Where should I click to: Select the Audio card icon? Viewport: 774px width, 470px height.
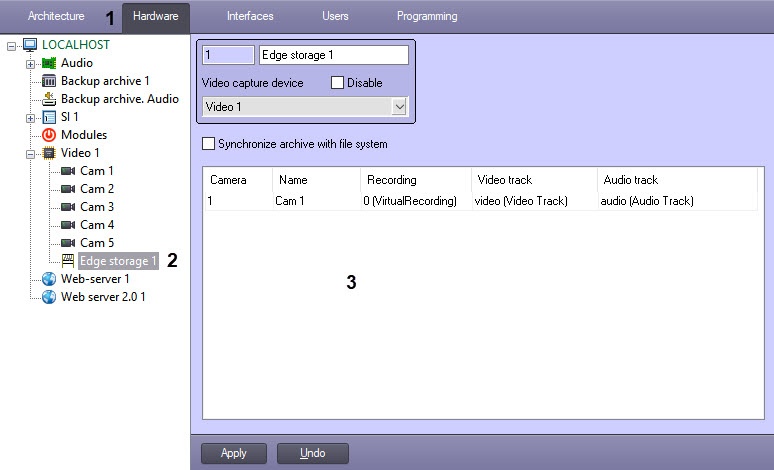[49, 63]
